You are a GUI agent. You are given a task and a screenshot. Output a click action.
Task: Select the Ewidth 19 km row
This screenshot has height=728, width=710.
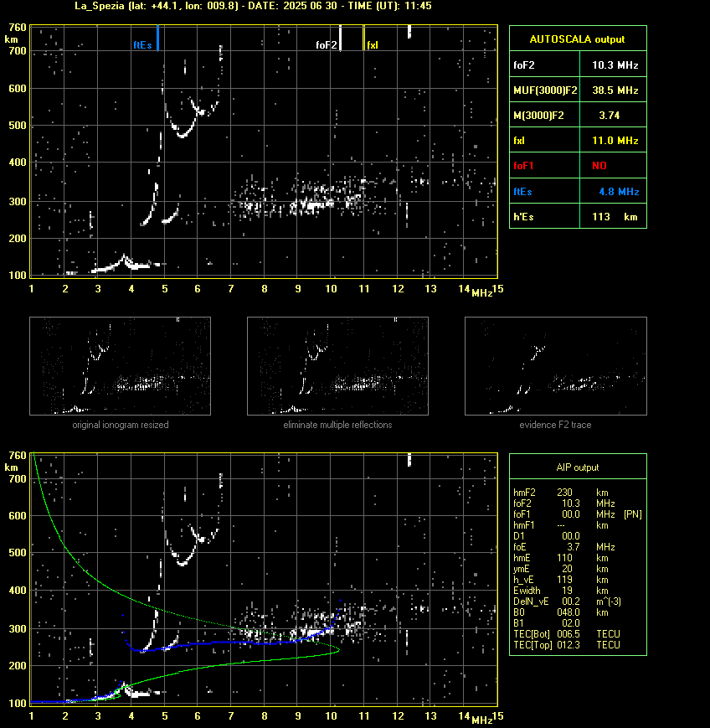point(561,591)
